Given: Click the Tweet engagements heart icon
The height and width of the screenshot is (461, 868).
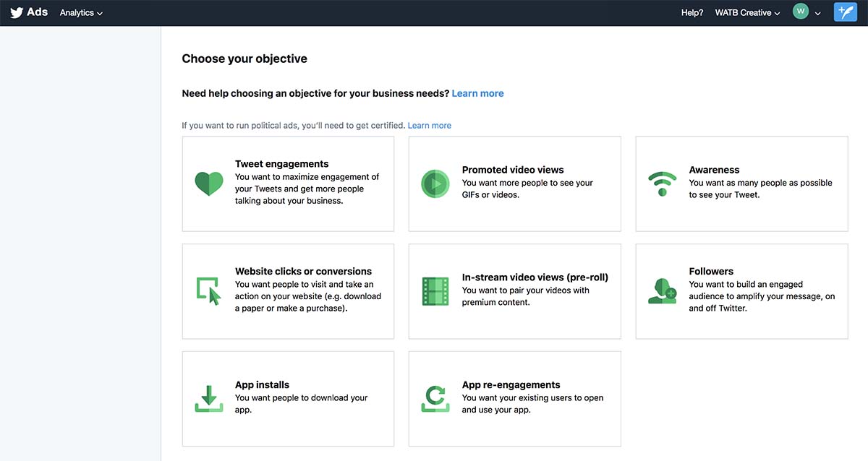Looking at the screenshot, I should tap(208, 184).
